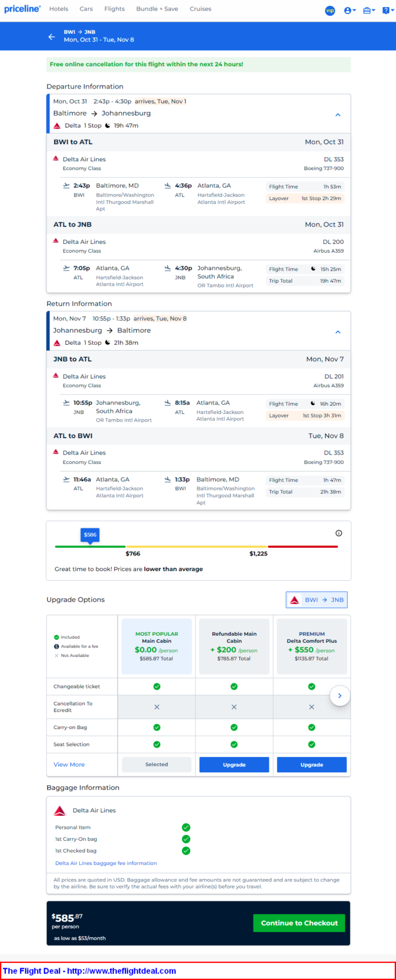Click the Delta logo in Baggage Information
This screenshot has height=980, width=396.
(x=60, y=811)
